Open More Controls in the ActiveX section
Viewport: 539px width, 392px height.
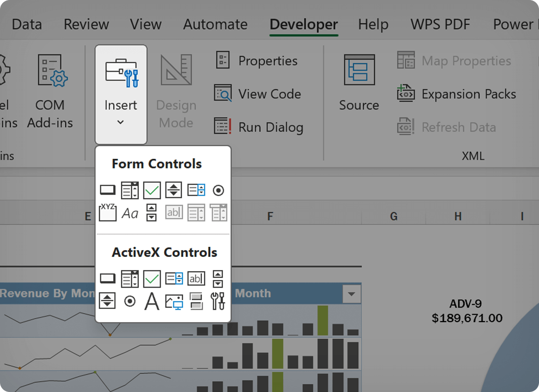click(218, 301)
